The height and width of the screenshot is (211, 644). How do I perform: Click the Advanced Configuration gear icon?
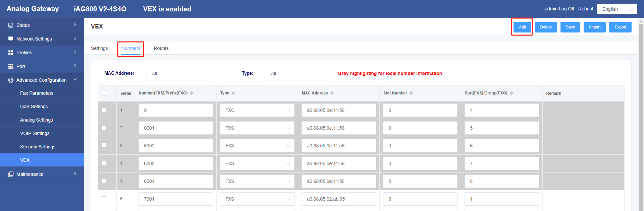coord(11,80)
